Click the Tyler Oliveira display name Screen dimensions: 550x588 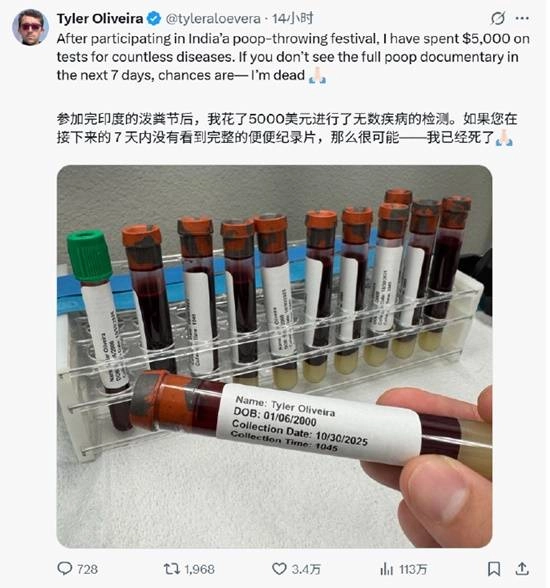[x=100, y=18]
